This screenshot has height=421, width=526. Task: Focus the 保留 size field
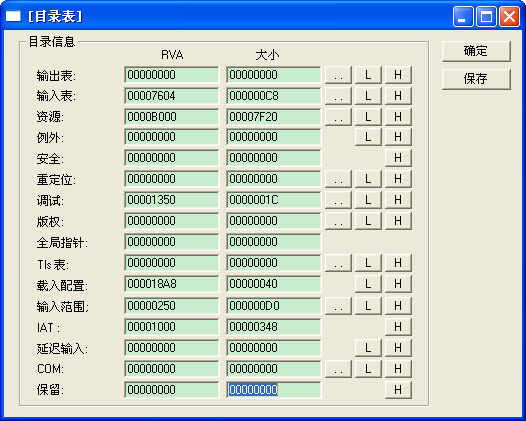273,390
